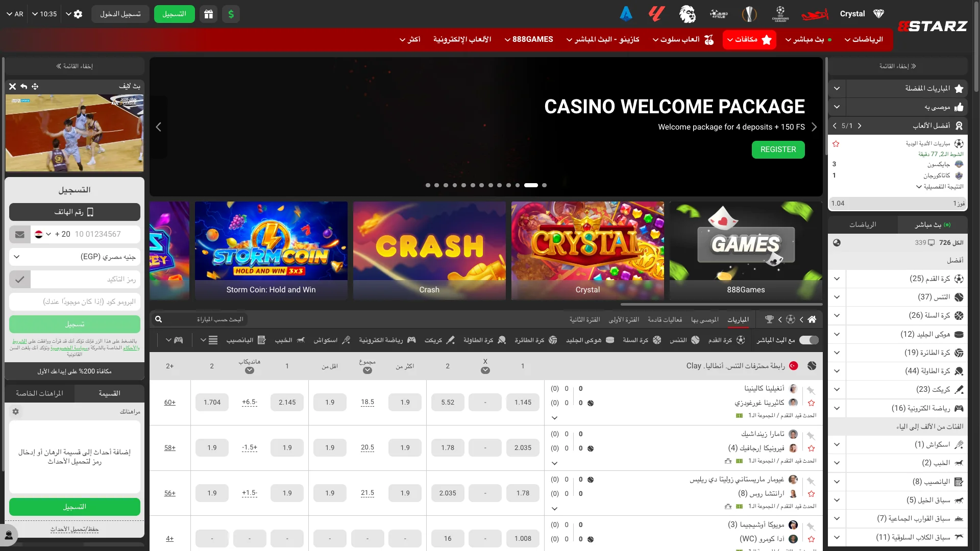The width and height of the screenshot is (980, 551).
Task: Switch to الرياضات tab in sidebar
Action: click(863, 224)
